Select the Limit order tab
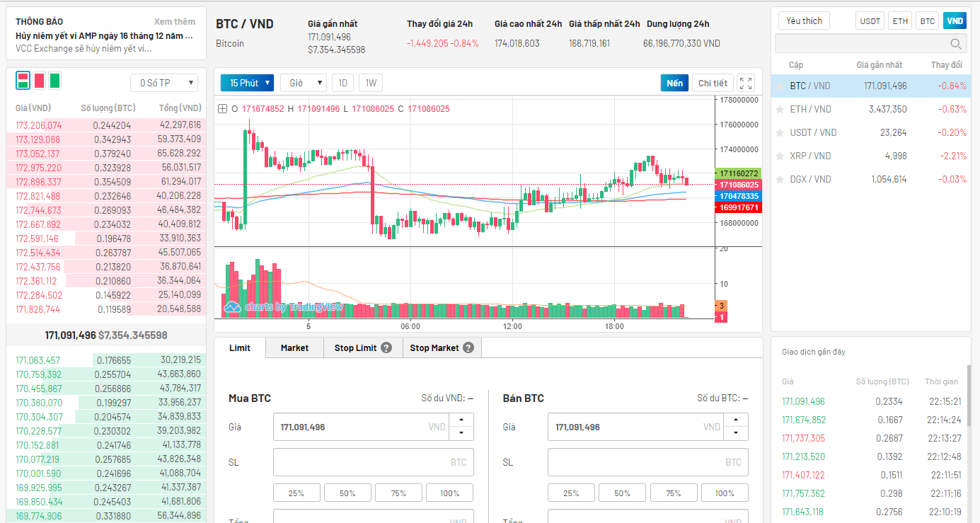The image size is (980, 523). (x=240, y=347)
